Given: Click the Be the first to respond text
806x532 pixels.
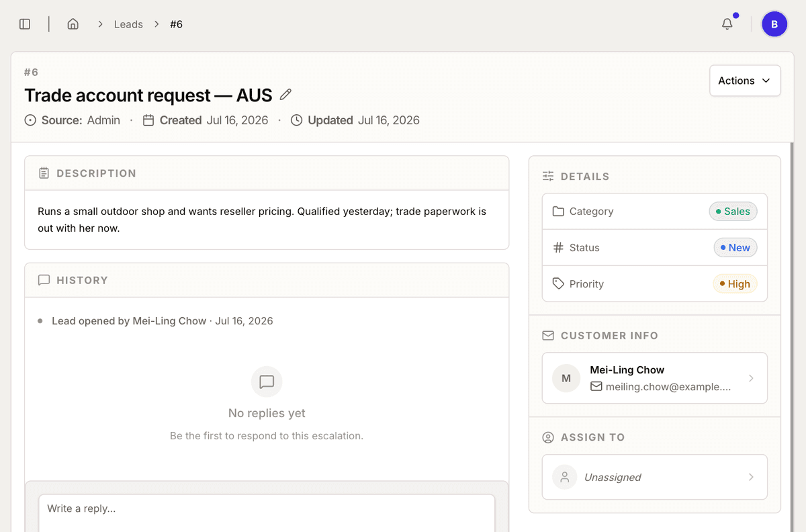Looking at the screenshot, I should pos(267,436).
